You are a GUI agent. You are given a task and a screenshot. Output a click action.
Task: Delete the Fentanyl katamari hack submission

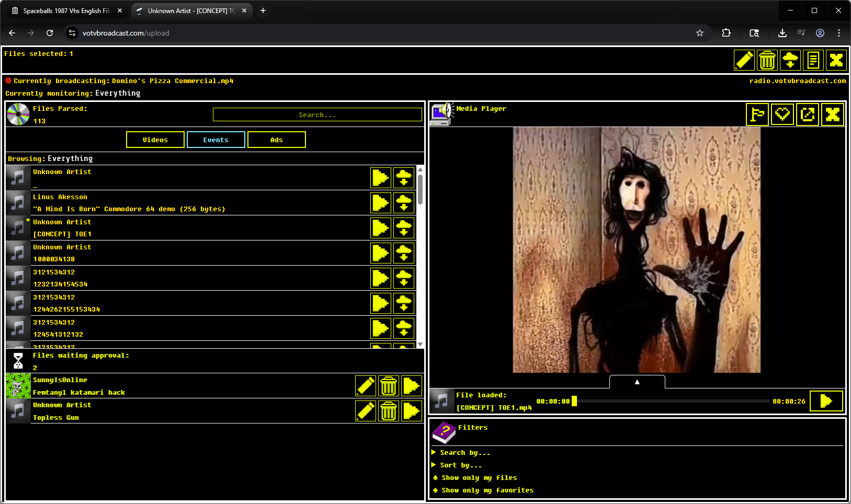click(x=389, y=386)
